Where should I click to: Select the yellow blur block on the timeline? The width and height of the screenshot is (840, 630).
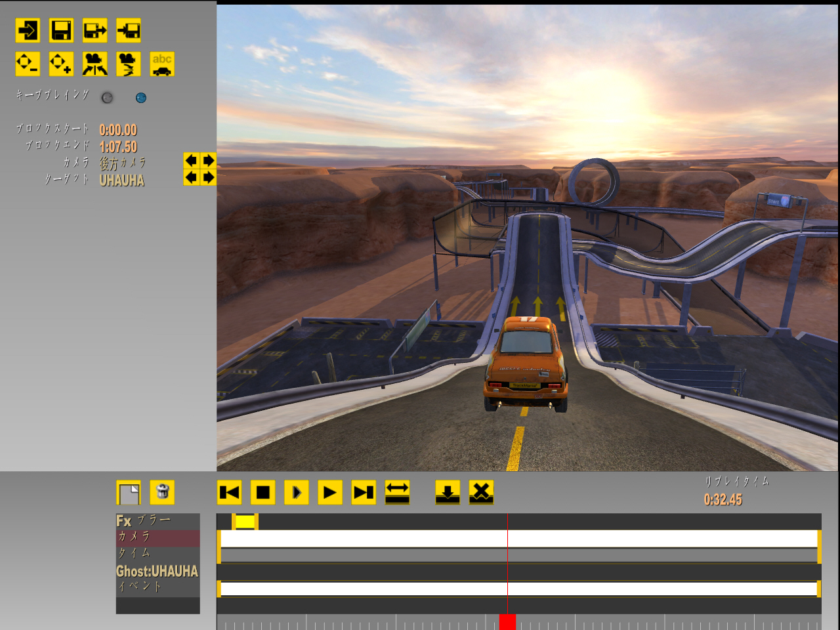[245, 522]
